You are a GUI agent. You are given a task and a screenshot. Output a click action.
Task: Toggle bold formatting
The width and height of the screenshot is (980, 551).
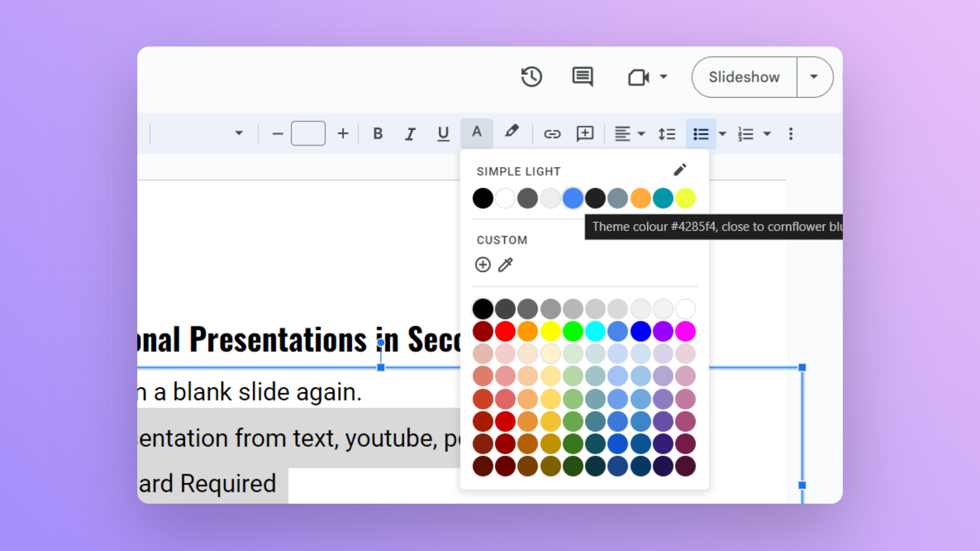(x=378, y=133)
